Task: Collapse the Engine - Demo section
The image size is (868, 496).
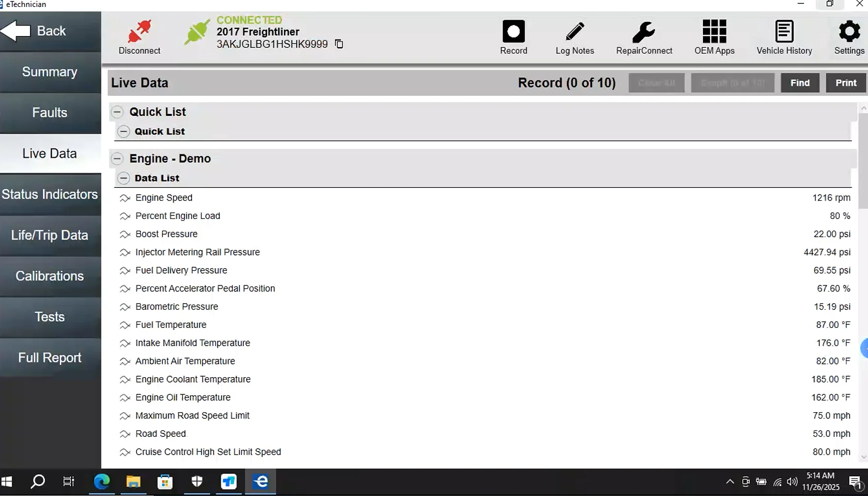Action: click(117, 159)
